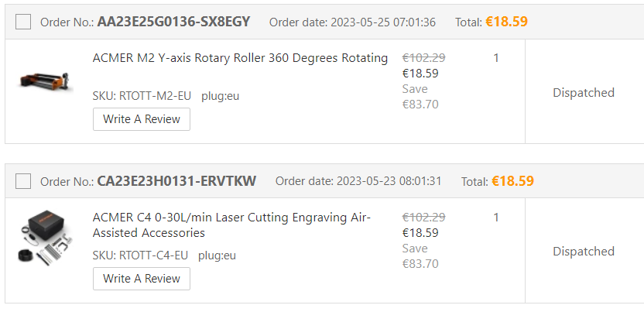This screenshot has height=312, width=644.
Task: Open the ACMER M2 Y-axis Rotary Roller product title
Action: pyautogui.click(x=240, y=58)
